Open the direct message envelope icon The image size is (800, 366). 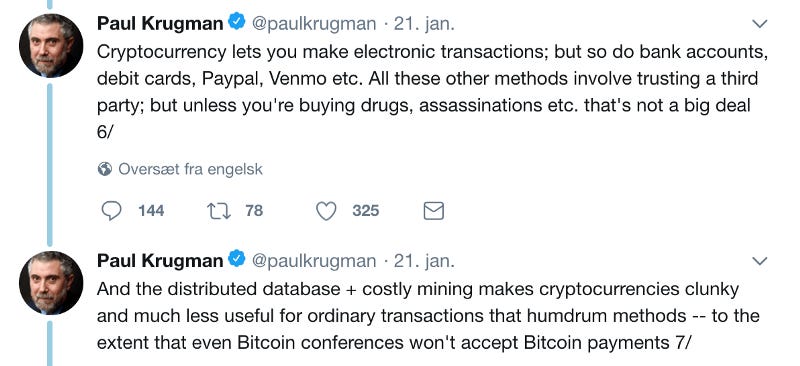click(x=434, y=210)
